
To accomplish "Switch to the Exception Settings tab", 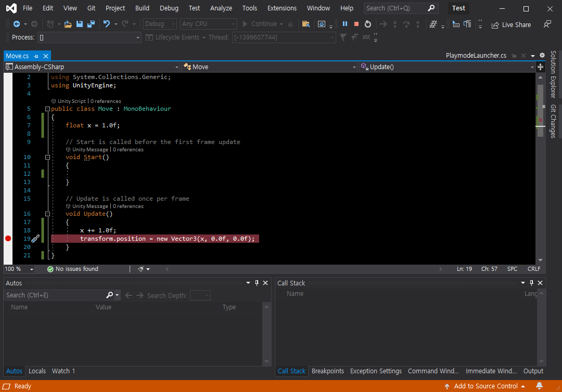I will [x=376, y=371].
